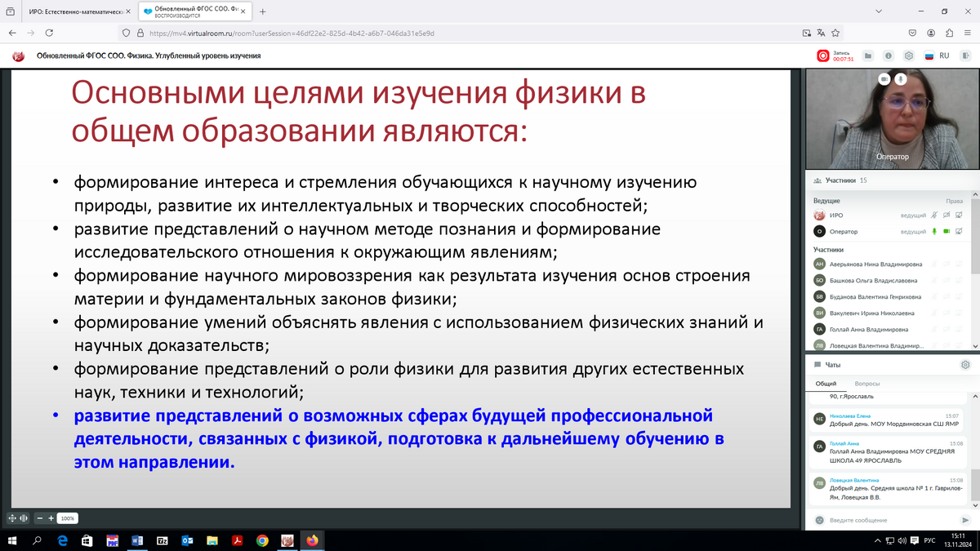Change the RU language flag selector
The height and width of the screenshot is (551, 980).
click(937, 56)
